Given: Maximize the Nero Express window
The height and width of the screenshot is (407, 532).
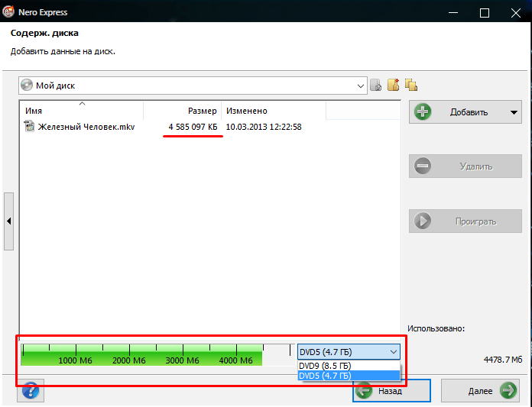Looking at the screenshot, I should point(484,13).
